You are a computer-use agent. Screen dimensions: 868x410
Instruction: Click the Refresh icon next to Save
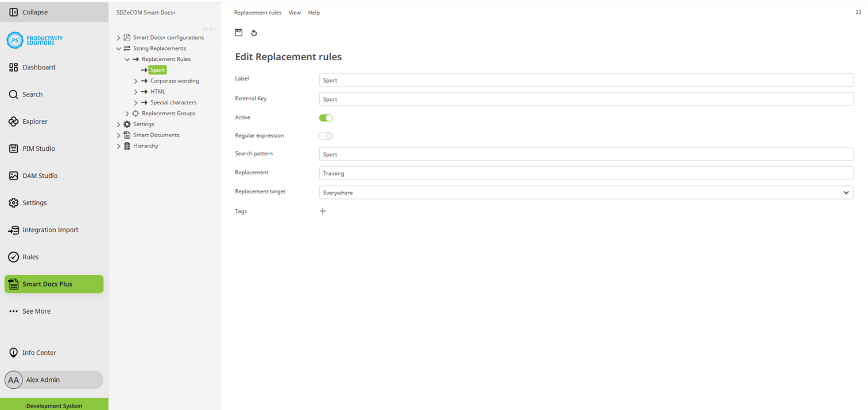254,33
